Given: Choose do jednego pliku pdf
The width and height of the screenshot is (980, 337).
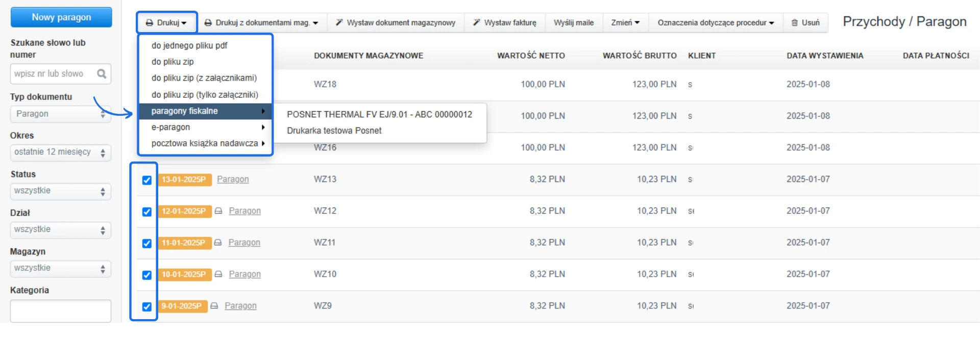Looking at the screenshot, I should 189,45.
